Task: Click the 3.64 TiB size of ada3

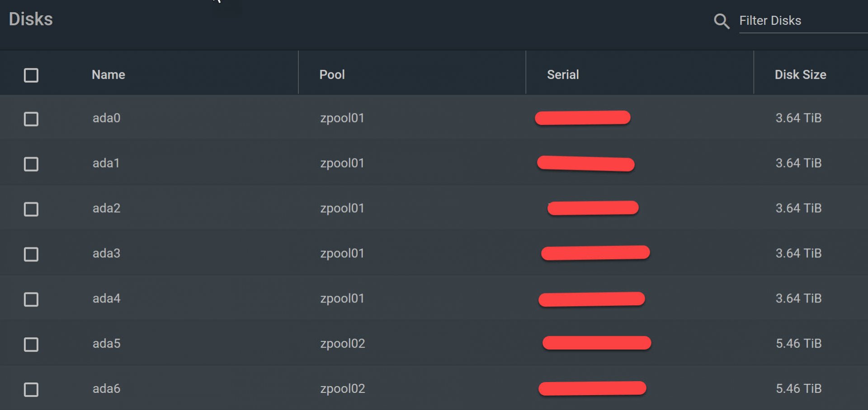Action: pos(798,253)
